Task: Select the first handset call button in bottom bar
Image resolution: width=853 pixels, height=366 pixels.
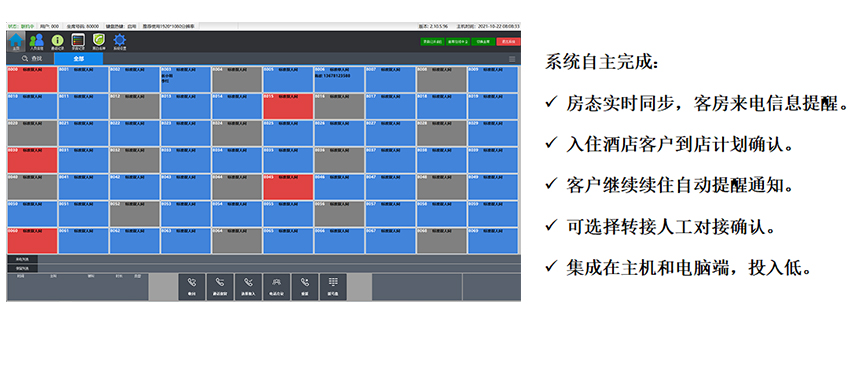Action: point(191,287)
